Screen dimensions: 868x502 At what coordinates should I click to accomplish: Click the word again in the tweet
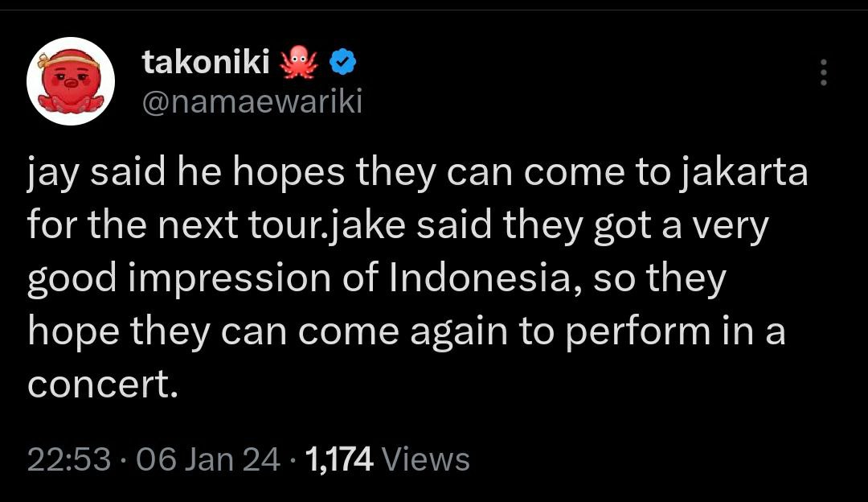(x=459, y=334)
